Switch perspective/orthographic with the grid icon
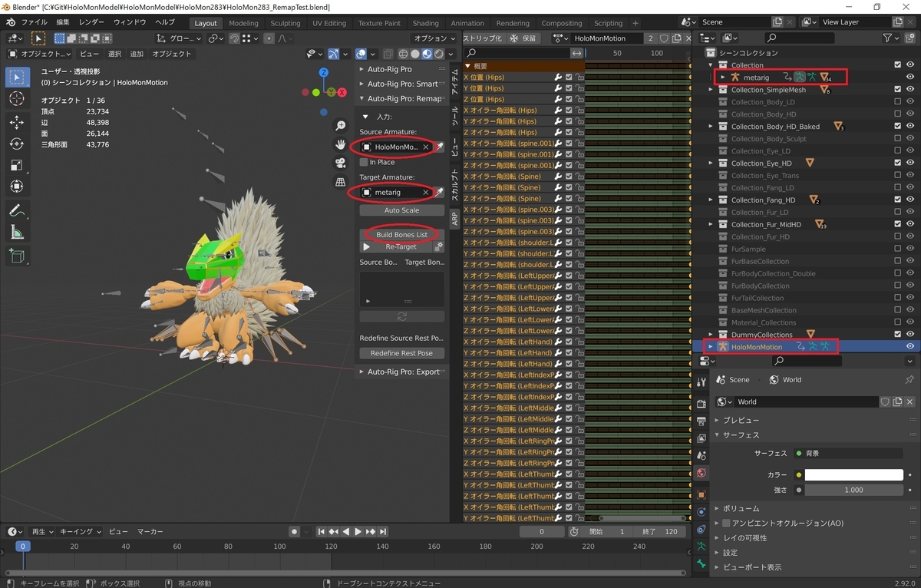This screenshot has height=588, width=921. (x=340, y=182)
